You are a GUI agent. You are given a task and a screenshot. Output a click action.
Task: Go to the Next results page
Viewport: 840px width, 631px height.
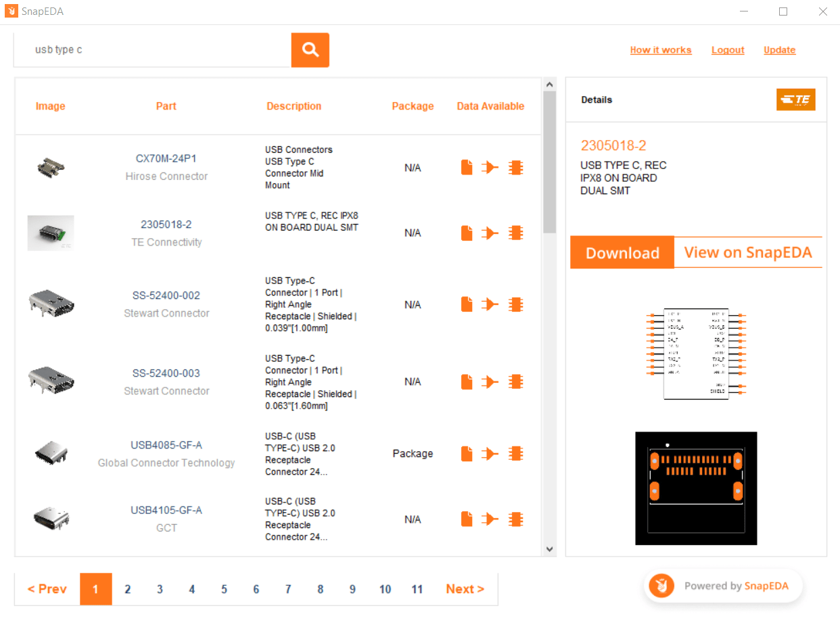click(x=465, y=588)
